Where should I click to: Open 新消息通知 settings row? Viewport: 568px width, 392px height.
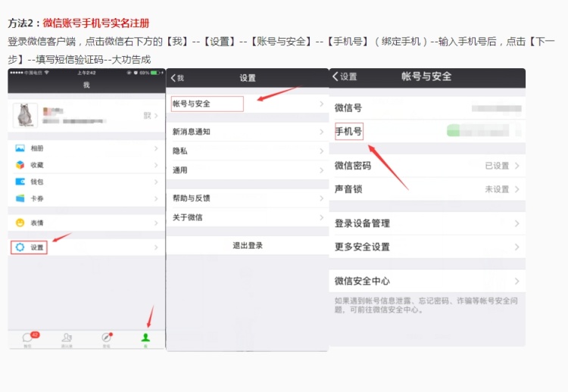point(247,132)
